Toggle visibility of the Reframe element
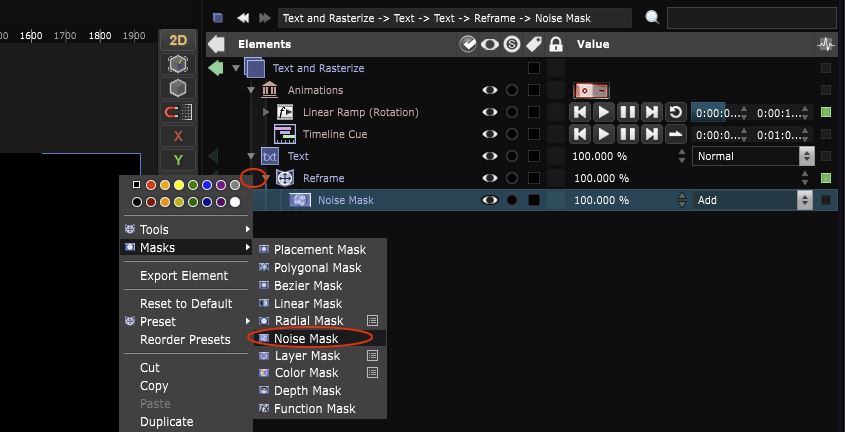 click(490, 178)
